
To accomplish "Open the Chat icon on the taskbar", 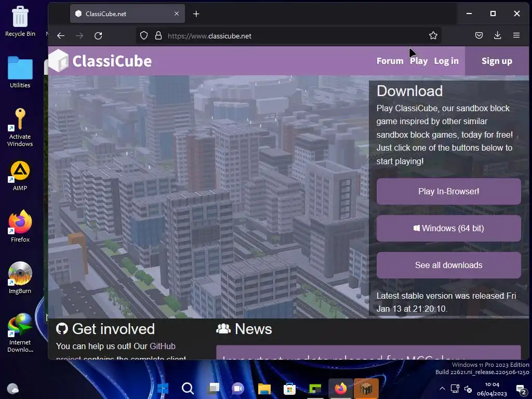I will pos(238,389).
